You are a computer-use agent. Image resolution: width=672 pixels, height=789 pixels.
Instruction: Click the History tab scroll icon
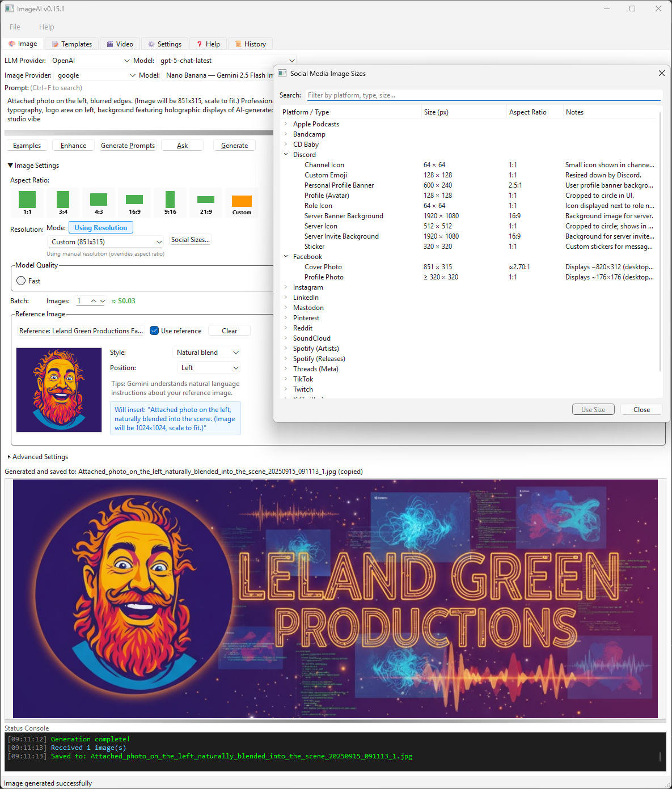239,44
